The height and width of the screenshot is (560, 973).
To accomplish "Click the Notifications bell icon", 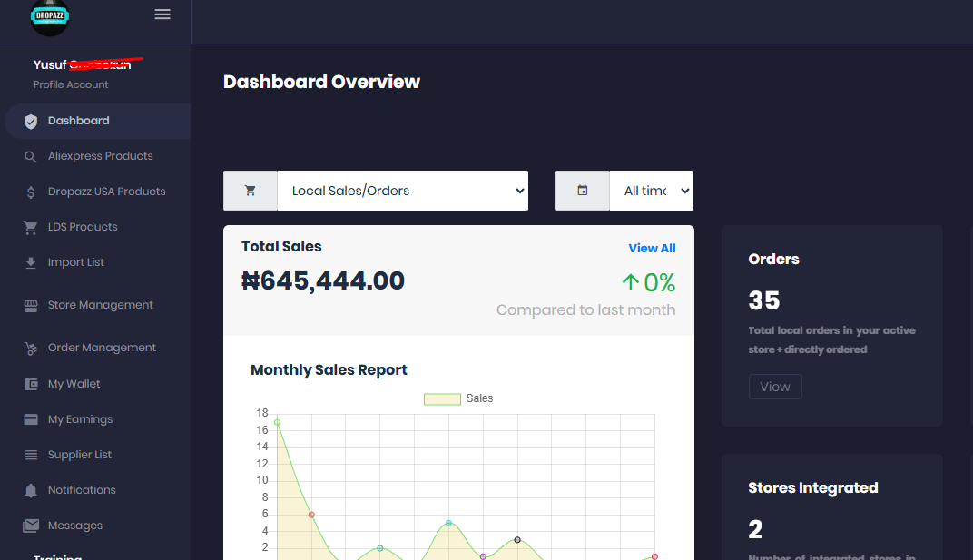I will 31,491.
